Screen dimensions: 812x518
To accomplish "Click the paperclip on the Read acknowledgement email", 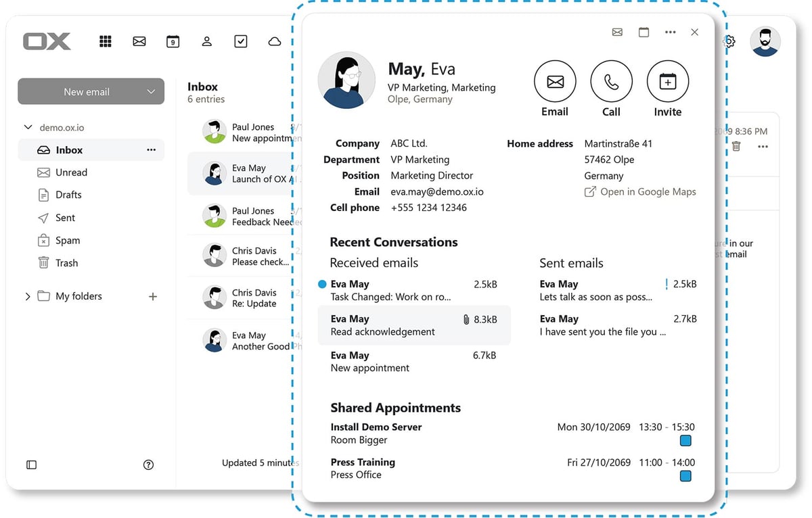I will coord(468,318).
